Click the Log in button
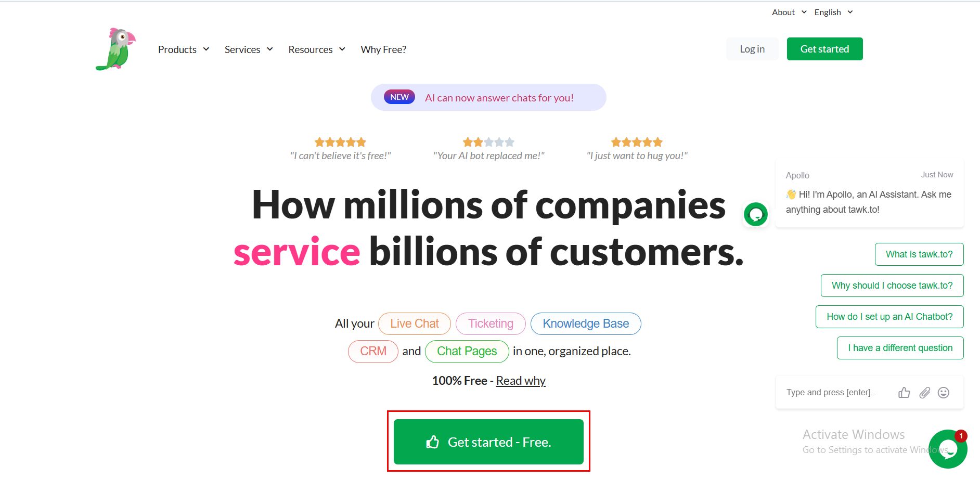The height and width of the screenshot is (479, 980). click(x=752, y=49)
